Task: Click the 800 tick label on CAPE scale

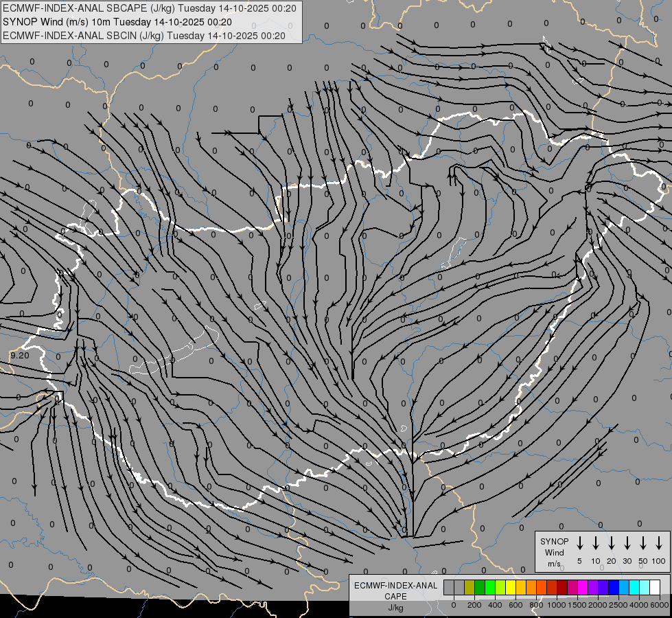Action: (536, 605)
